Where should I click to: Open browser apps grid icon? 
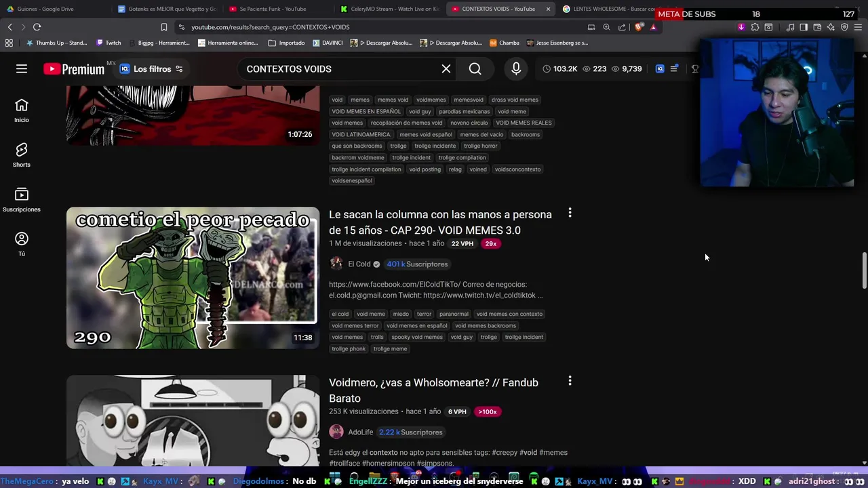click(x=9, y=43)
